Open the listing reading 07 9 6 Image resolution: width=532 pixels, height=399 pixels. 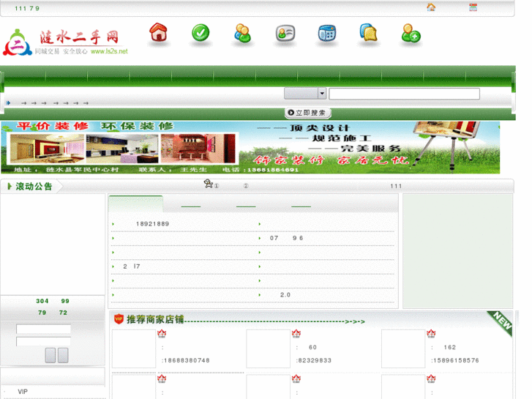286,238
